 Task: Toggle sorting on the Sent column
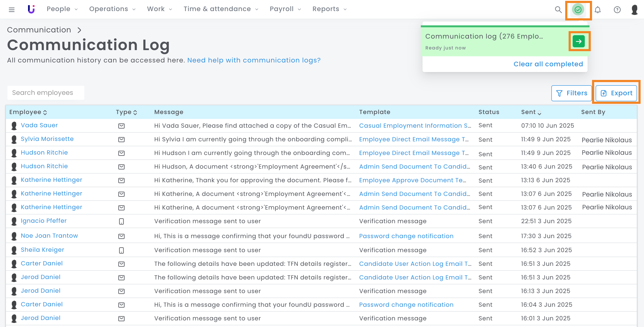pos(531,112)
